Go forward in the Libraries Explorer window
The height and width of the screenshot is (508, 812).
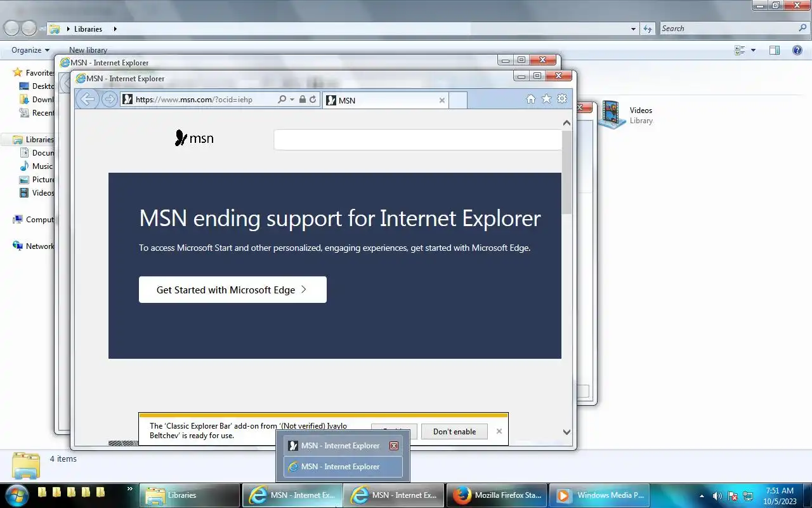coord(29,28)
